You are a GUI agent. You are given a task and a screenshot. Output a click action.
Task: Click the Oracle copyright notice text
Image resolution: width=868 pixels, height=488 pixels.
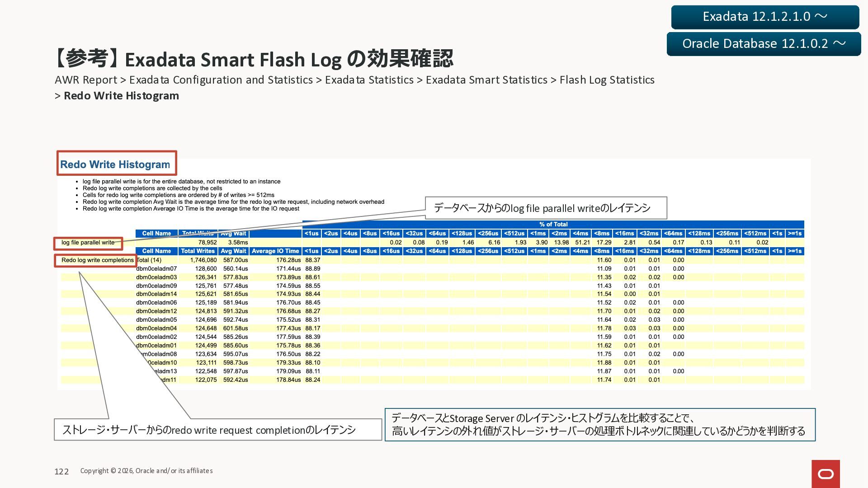point(146,471)
